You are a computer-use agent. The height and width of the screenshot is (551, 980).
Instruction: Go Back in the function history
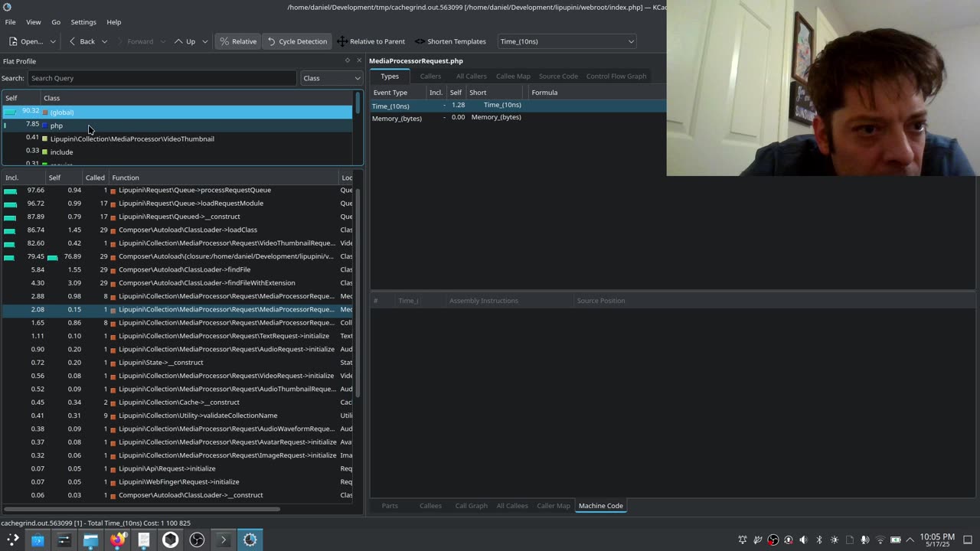[82, 41]
